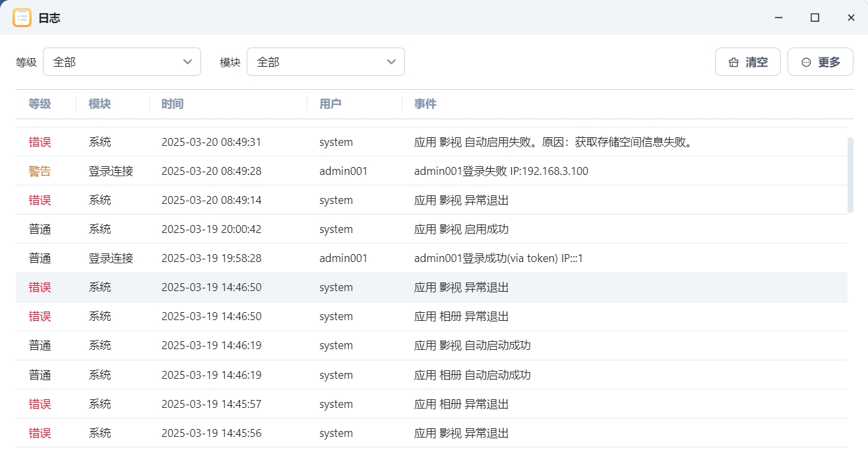Click the 事件 column header
Screen dimensions: 868x464
tap(425, 104)
